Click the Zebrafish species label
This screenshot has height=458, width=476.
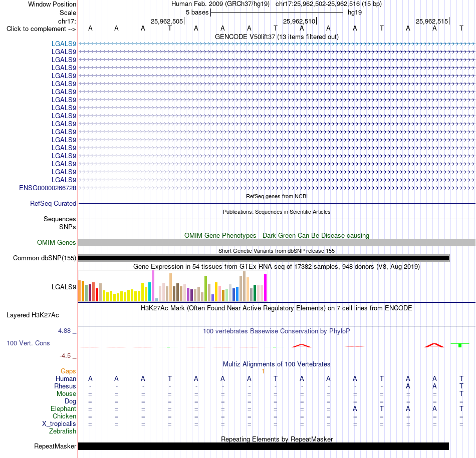coord(63,431)
